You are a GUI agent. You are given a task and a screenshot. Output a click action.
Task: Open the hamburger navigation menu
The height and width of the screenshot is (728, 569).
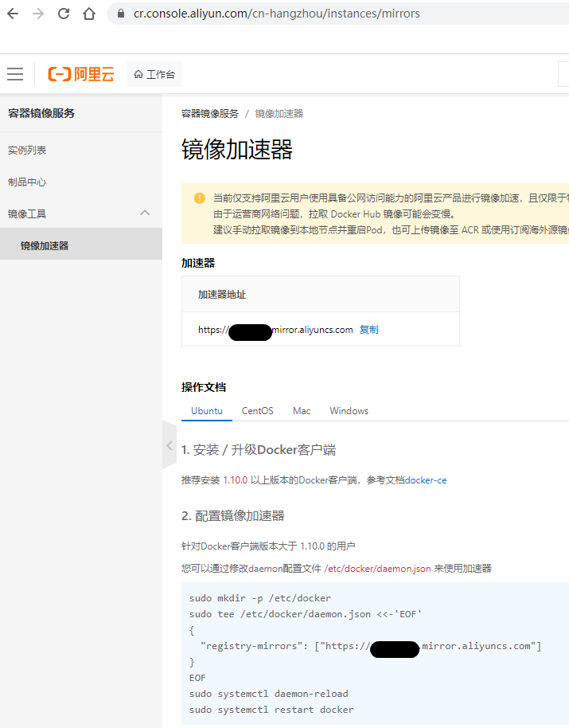tap(15, 74)
